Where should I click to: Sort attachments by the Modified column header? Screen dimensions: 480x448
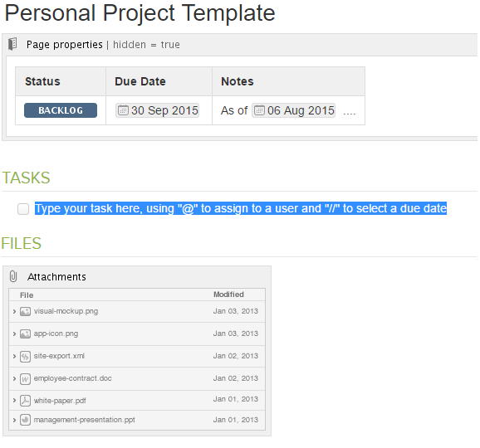(228, 295)
